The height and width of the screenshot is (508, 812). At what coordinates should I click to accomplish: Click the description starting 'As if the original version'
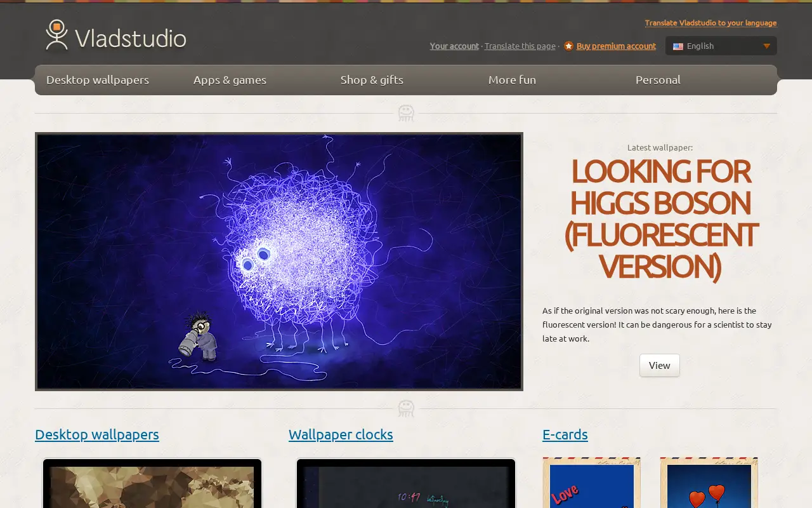[657, 324]
